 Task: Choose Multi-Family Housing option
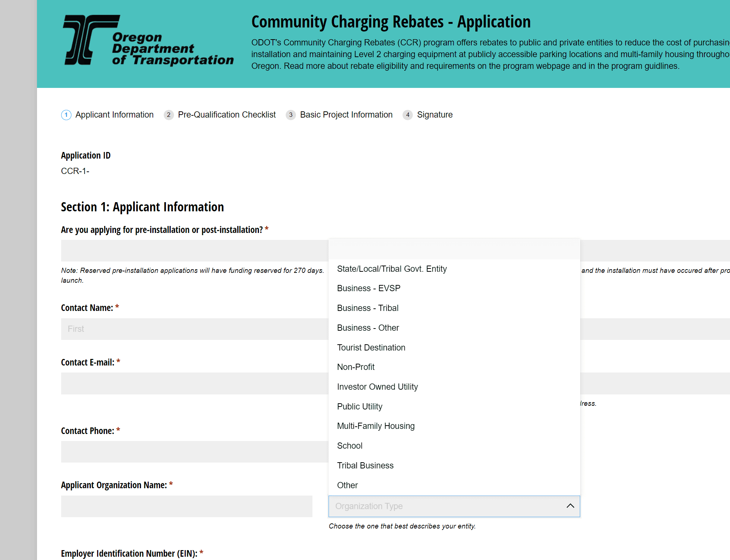point(454,426)
